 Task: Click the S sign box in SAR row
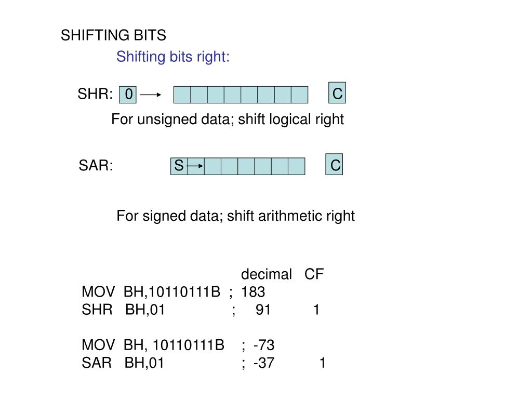179,166
